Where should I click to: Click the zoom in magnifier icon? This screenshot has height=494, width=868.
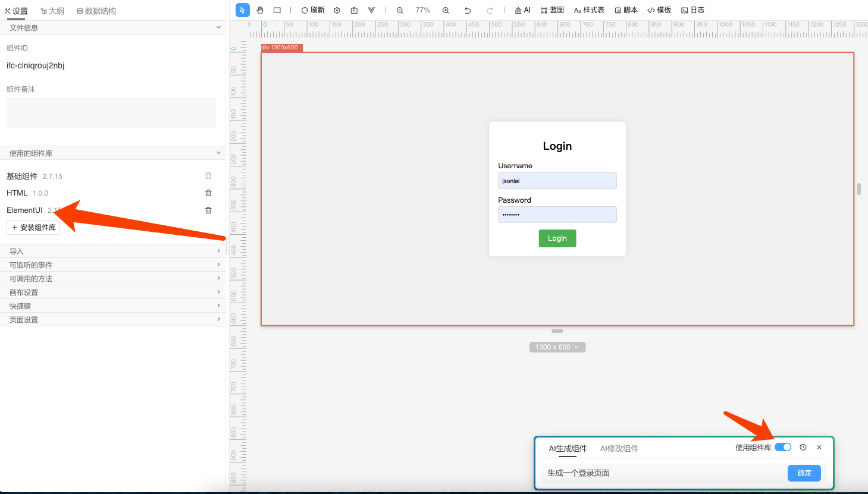pyautogui.click(x=446, y=10)
